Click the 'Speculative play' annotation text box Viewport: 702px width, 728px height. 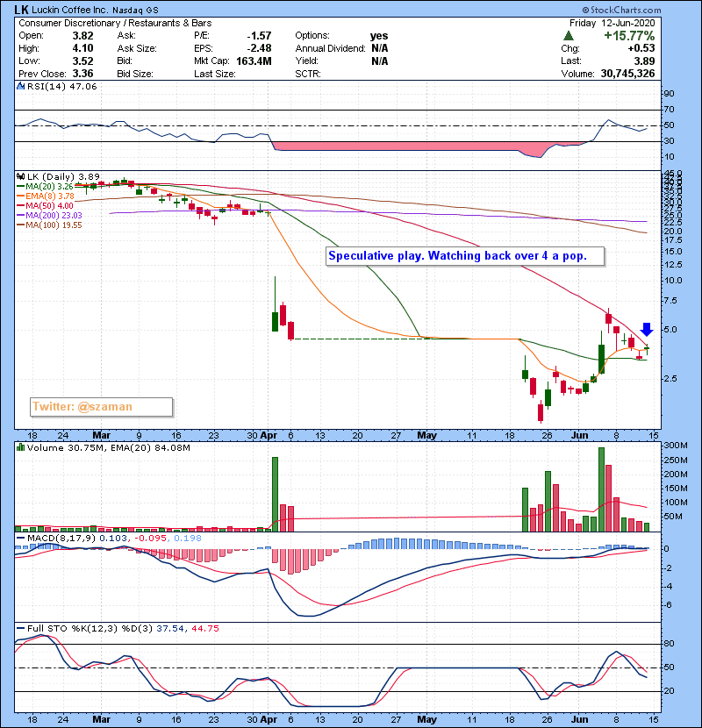pos(465,256)
